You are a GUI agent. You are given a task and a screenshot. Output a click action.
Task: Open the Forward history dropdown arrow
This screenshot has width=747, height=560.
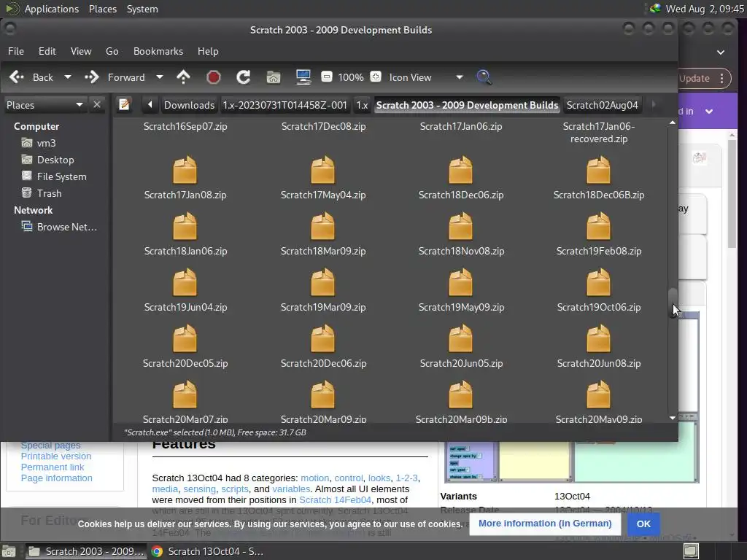click(160, 77)
